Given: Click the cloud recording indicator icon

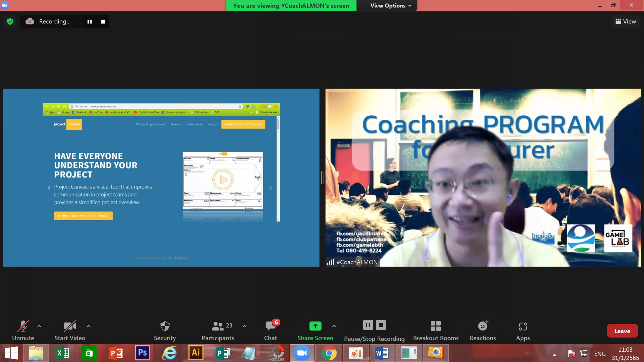Looking at the screenshot, I should tap(30, 21).
